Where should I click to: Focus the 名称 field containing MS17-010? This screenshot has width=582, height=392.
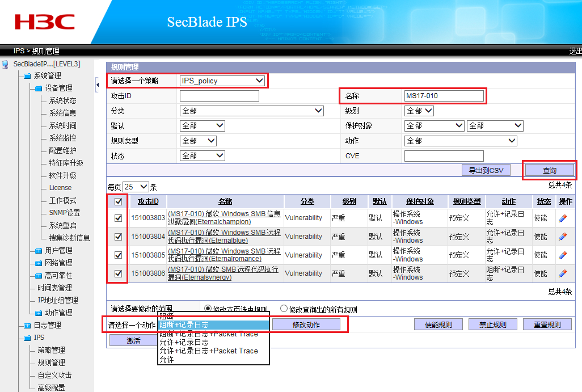point(444,96)
